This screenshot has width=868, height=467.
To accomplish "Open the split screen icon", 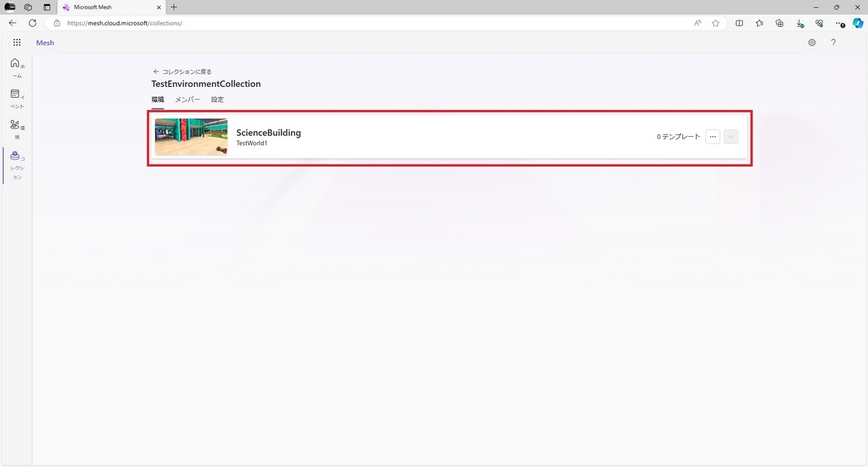I will 739,23.
